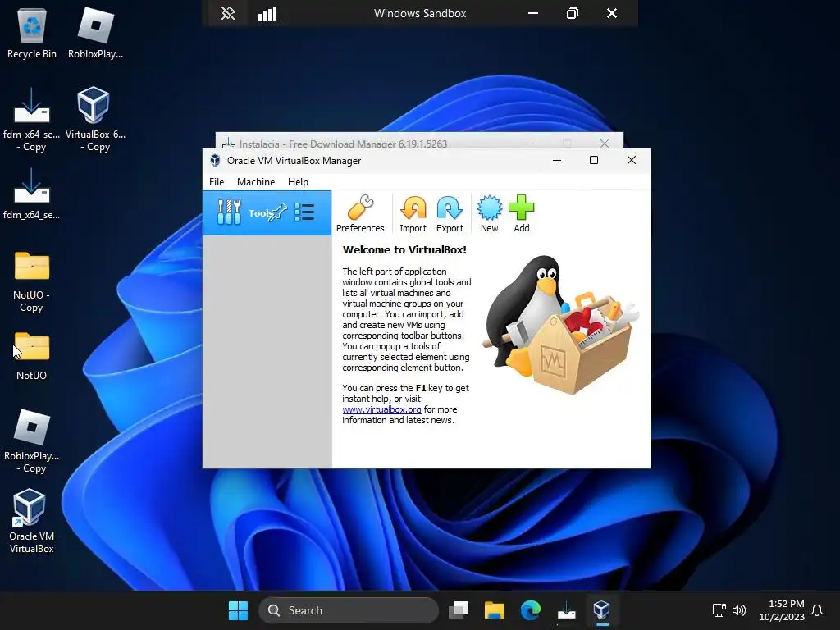Open the Machine menu
This screenshot has width=840, height=630.
click(x=256, y=182)
